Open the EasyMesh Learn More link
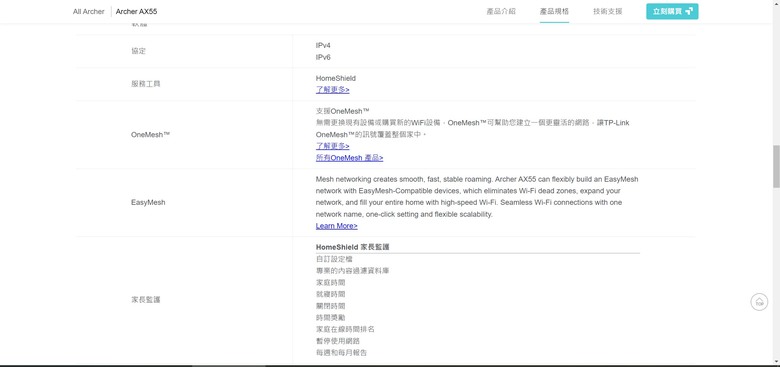Screen dimensions: 780x367 pos(336,226)
